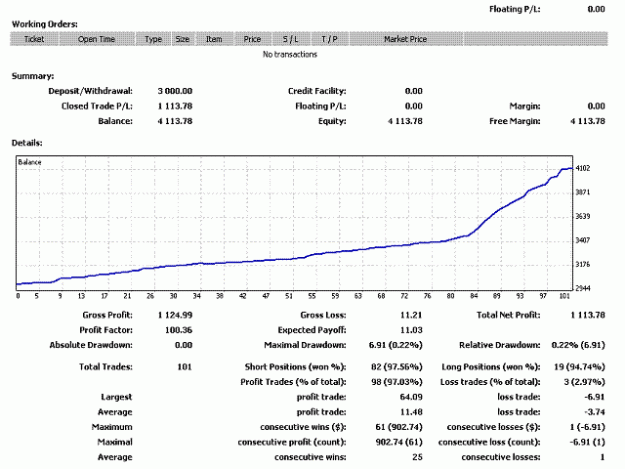Click the 2944 label on chart axis
The image size is (625, 469).
[x=583, y=288]
